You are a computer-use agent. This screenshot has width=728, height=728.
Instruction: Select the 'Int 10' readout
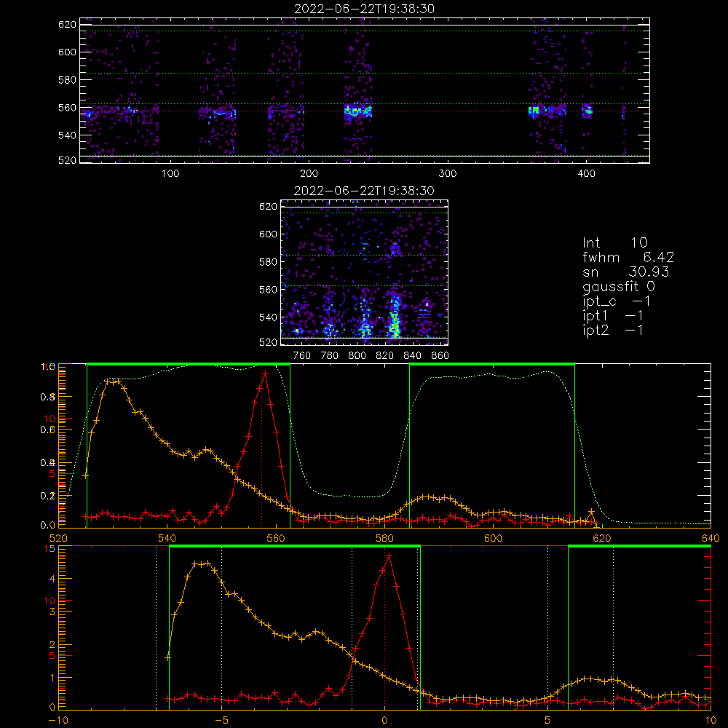pos(615,242)
